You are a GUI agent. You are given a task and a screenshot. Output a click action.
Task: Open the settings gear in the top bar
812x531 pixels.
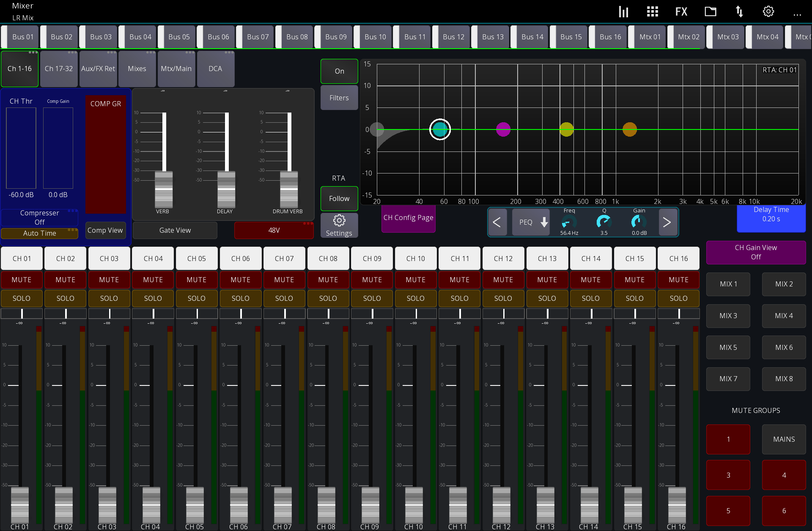(768, 11)
